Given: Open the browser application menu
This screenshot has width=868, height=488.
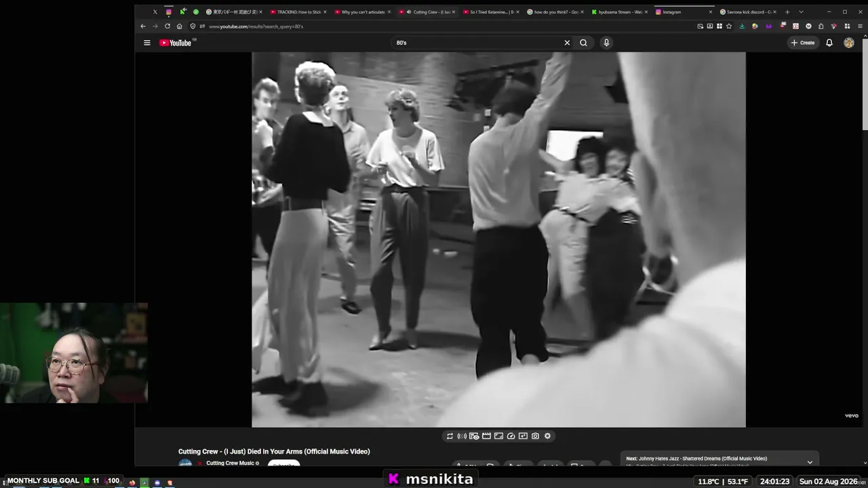Looking at the screenshot, I should [x=860, y=26].
